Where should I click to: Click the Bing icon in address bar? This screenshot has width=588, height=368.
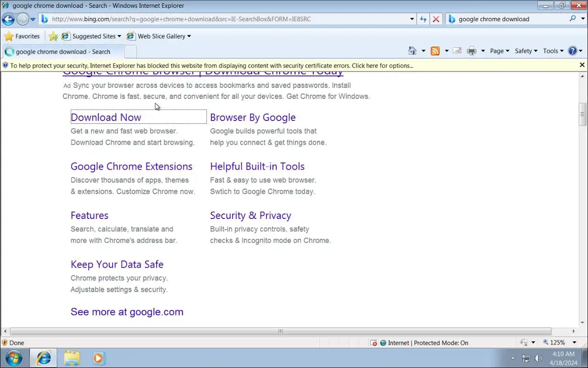(45, 19)
